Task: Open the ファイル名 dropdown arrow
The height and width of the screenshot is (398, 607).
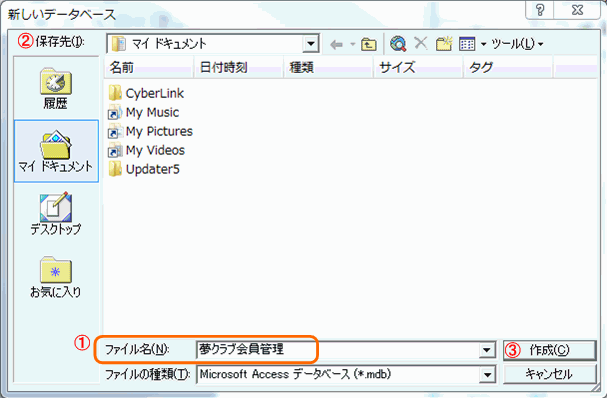Action: 487,350
